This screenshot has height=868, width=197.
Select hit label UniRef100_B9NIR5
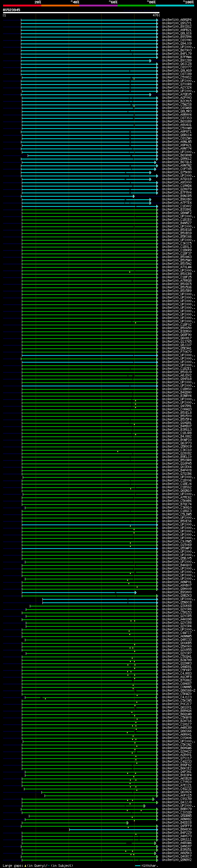coord(176,196)
